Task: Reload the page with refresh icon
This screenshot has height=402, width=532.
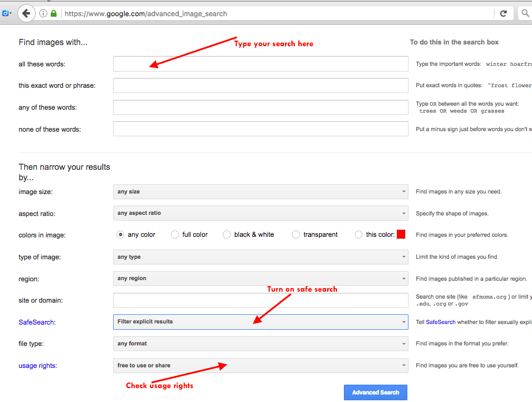Action: 504,14
